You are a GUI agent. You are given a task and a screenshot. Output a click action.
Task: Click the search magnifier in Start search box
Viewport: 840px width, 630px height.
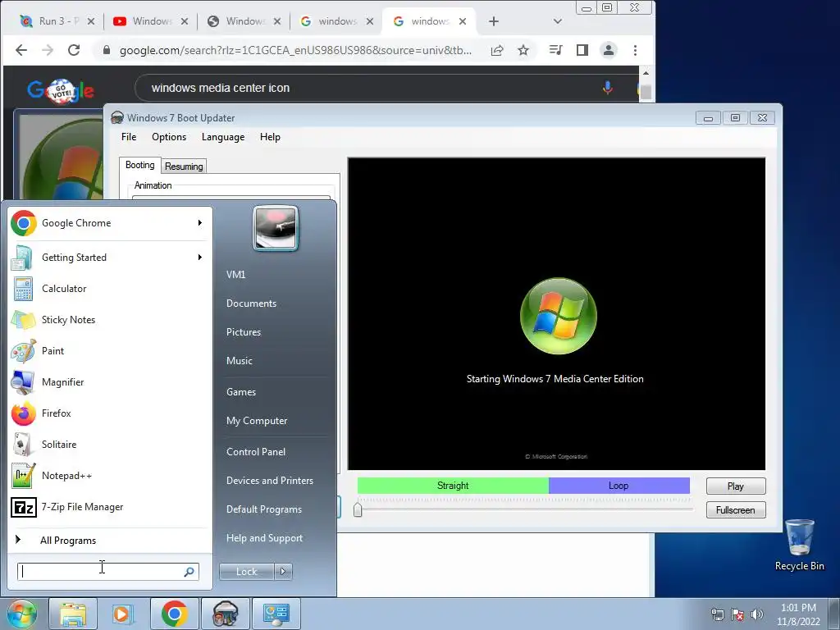(x=189, y=572)
